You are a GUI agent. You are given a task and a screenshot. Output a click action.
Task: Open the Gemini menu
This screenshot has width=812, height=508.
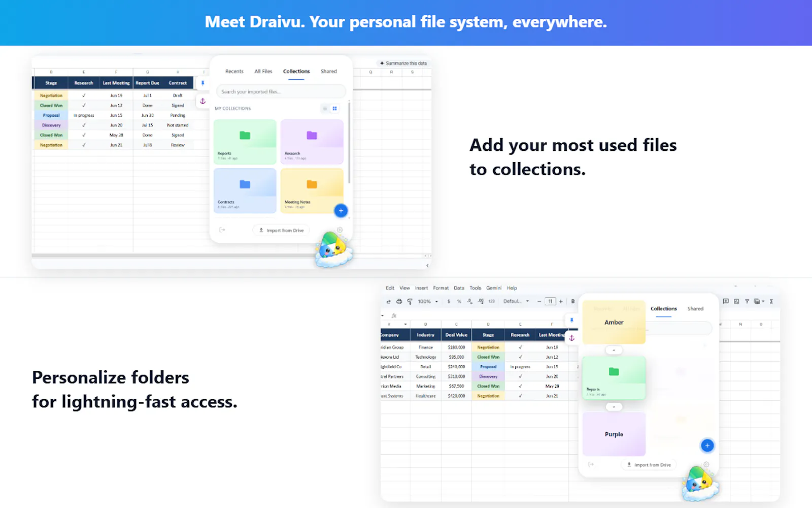coord(493,288)
